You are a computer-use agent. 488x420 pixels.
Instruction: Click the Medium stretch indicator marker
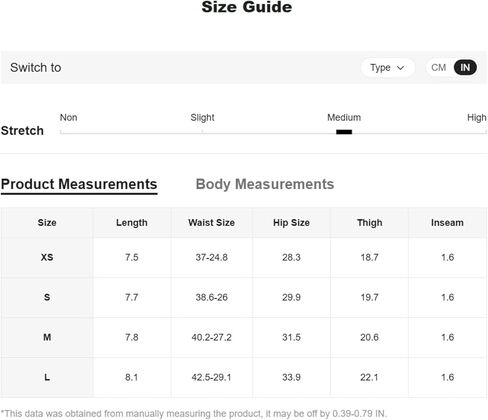point(344,132)
